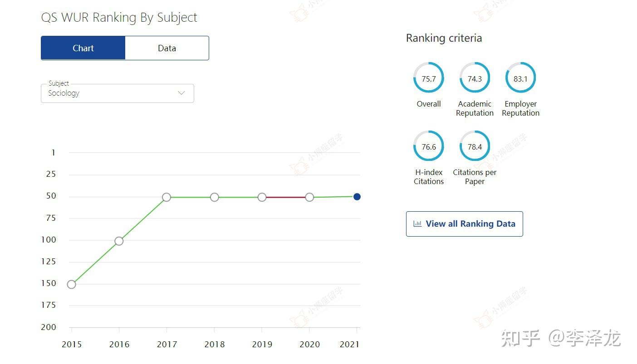The width and height of the screenshot is (637, 364).
Task: Click the H-index Citations 76.6 ring
Action: 428,146
